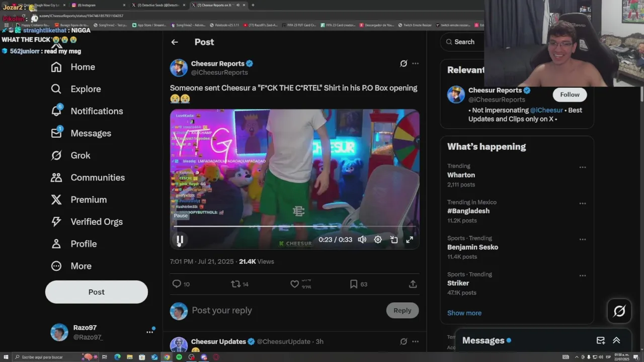Open the Striker trending topic
The image size is (644, 362).
[458, 284]
